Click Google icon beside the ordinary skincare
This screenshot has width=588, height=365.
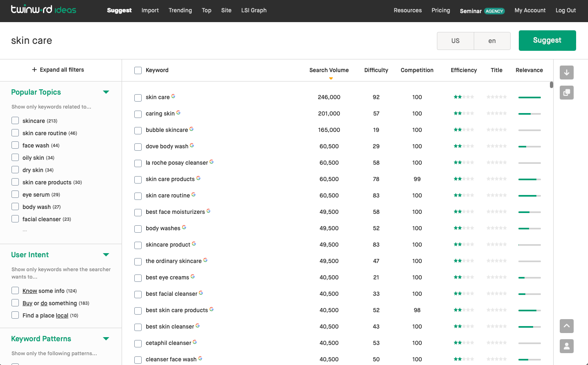pyautogui.click(x=205, y=260)
